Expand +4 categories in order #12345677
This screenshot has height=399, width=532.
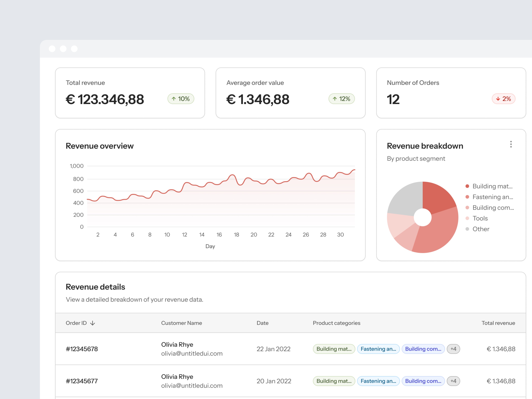[x=453, y=381]
